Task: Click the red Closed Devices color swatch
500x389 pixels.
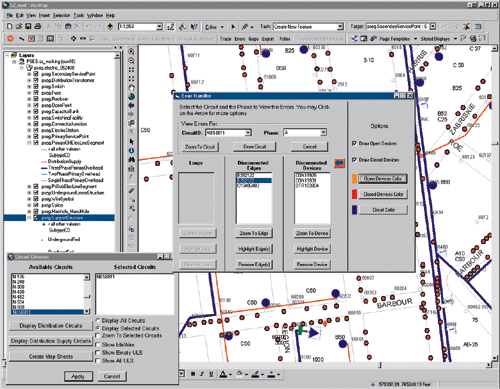Action: click(x=354, y=194)
